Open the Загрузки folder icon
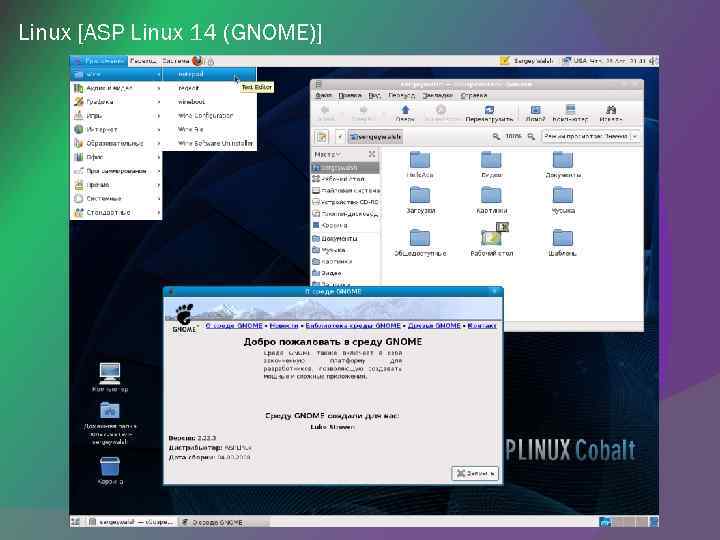 [420, 200]
